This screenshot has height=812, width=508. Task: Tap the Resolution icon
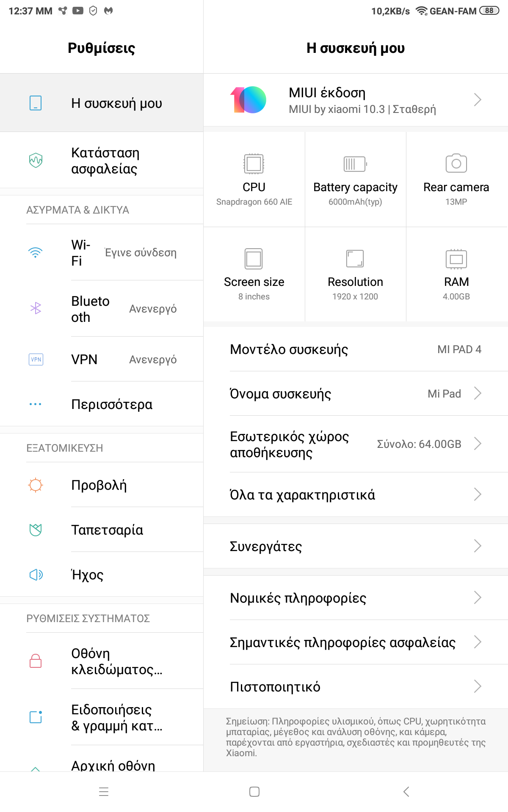coord(355,259)
